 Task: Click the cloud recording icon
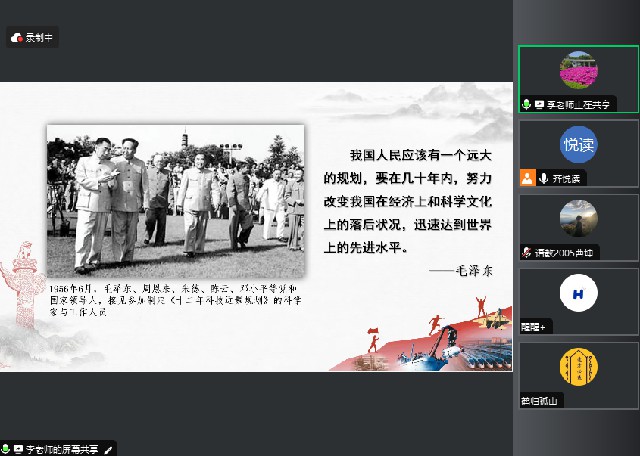point(17,38)
